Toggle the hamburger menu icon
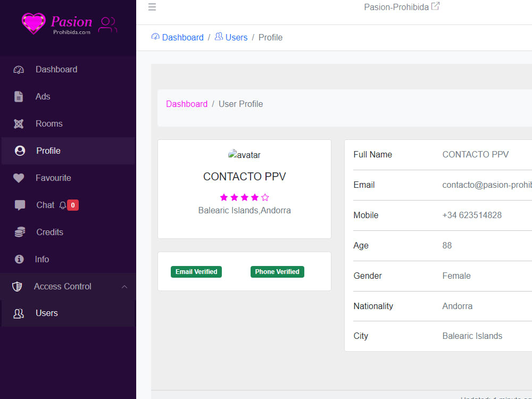 tap(152, 7)
